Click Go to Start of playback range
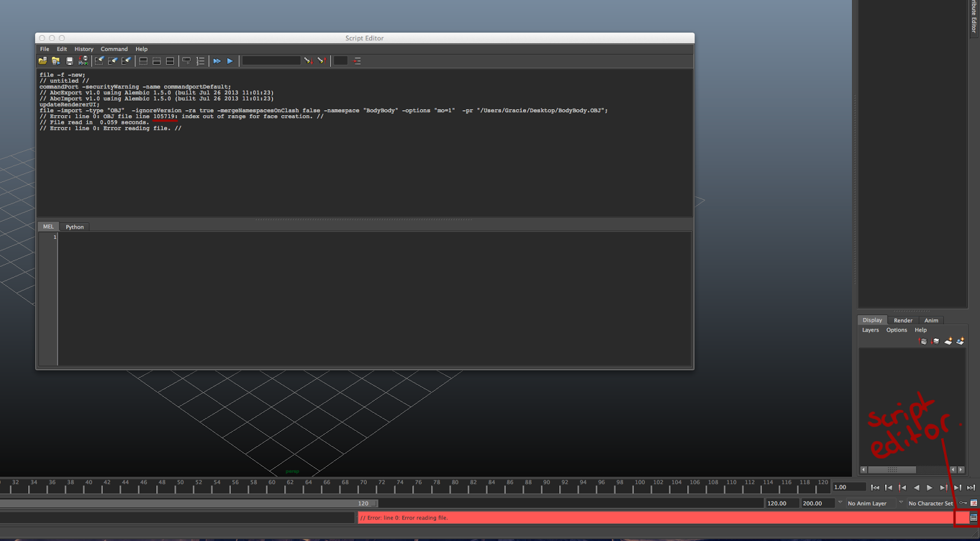 875,488
